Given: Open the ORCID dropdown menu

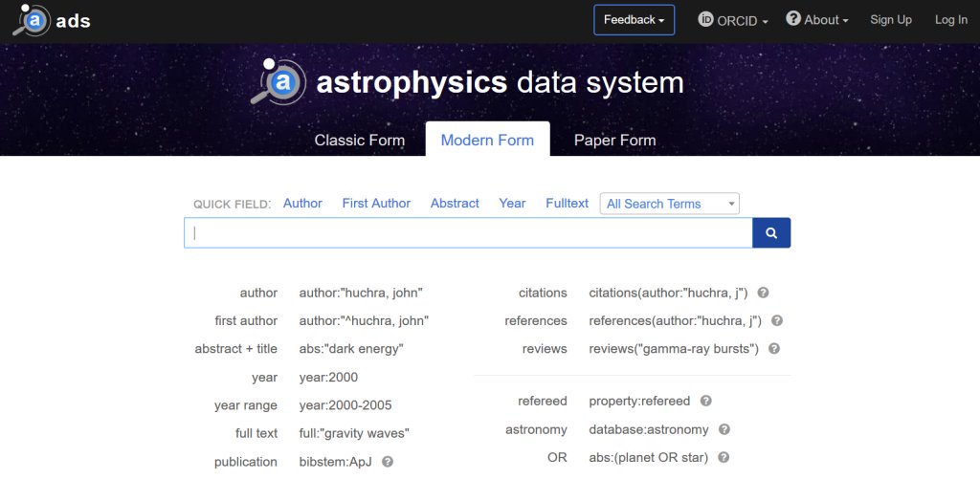Looking at the screenshot, I should pyautogui.click(x=733, y=20).
